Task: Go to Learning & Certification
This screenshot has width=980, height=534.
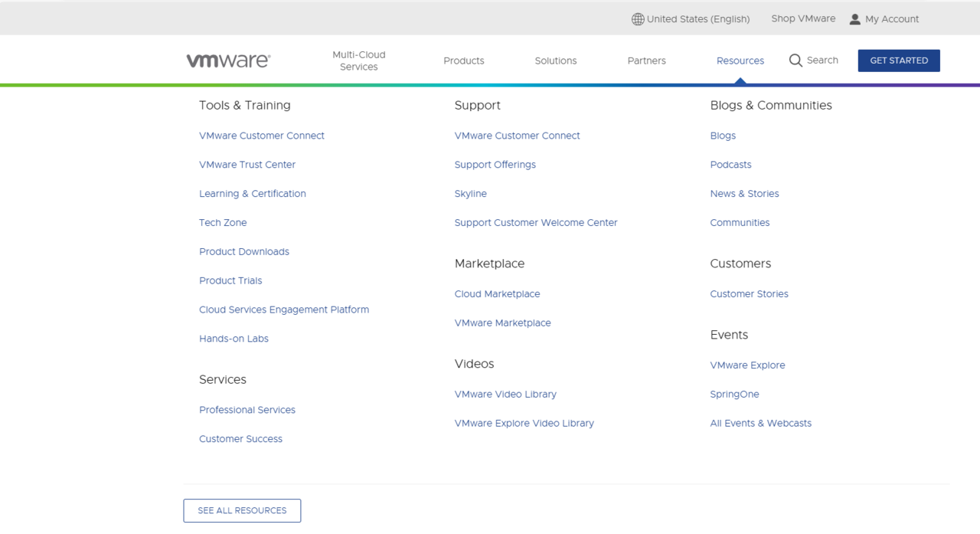Action: (x=252, y=194)
